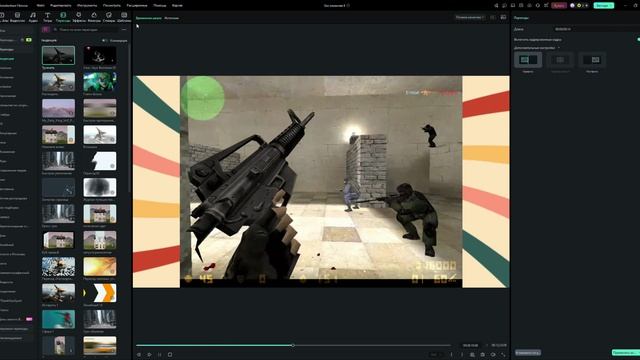Open the Tools menu in menu bar
Image resolution: width=640 pixels, height=360 pixels.
[x=87, y=5]
